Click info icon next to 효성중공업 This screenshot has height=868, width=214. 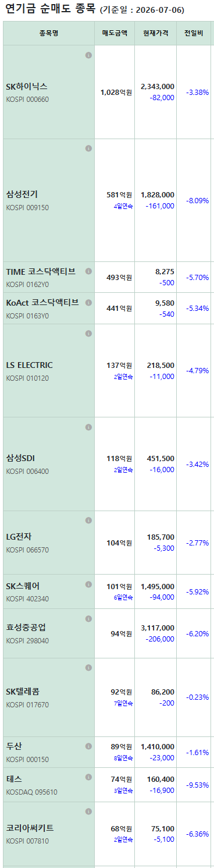pos(88,619)
